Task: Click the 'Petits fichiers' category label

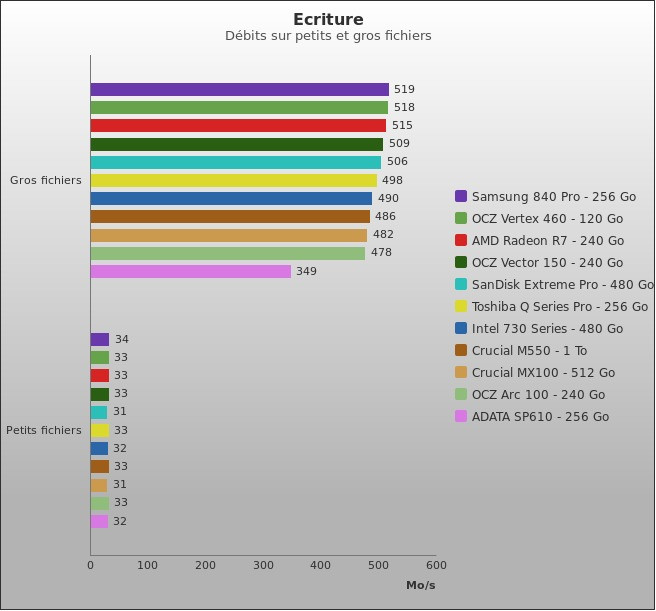Action: [x=44, y=430]
